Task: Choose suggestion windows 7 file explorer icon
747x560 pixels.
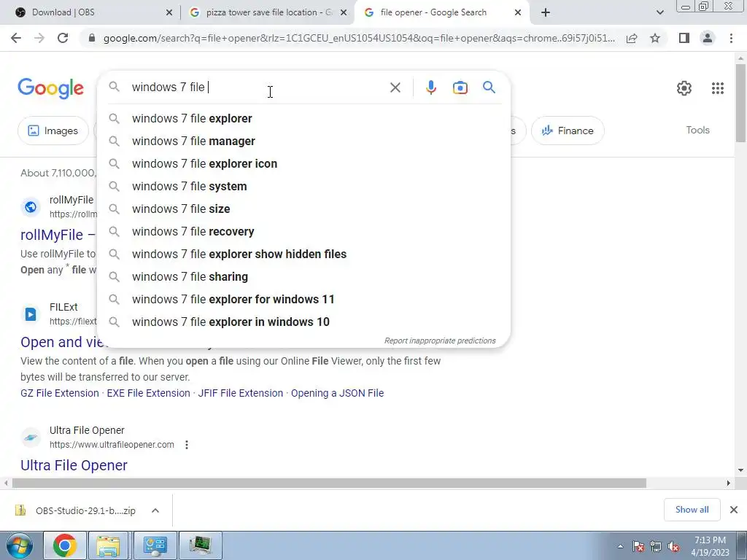Action: click(x=303, y=164)
